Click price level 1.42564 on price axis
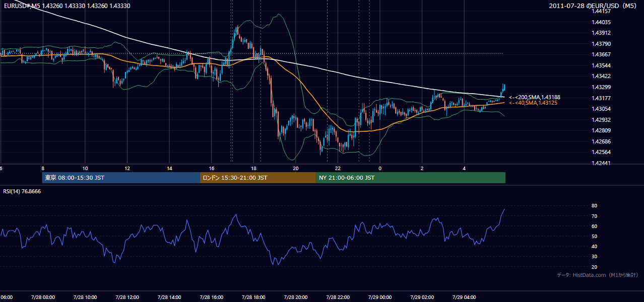644x302 pixels. (x=601, y=152)
